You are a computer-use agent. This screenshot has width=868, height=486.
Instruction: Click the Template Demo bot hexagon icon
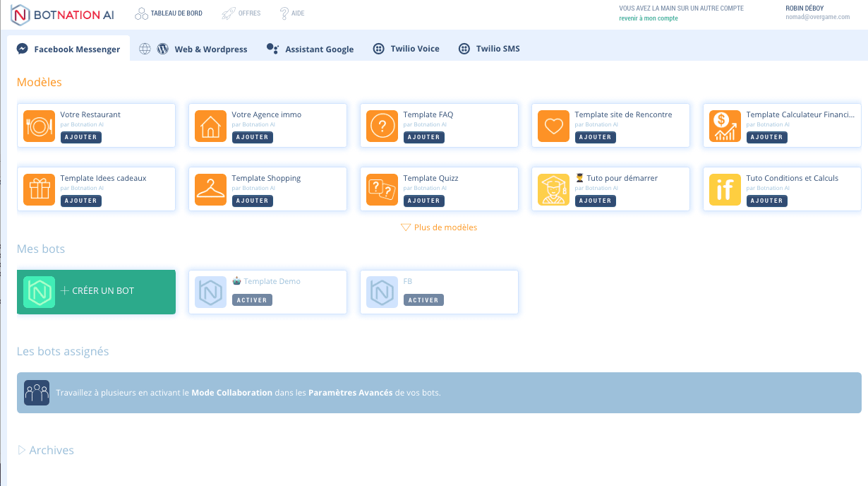coord(210,292)
